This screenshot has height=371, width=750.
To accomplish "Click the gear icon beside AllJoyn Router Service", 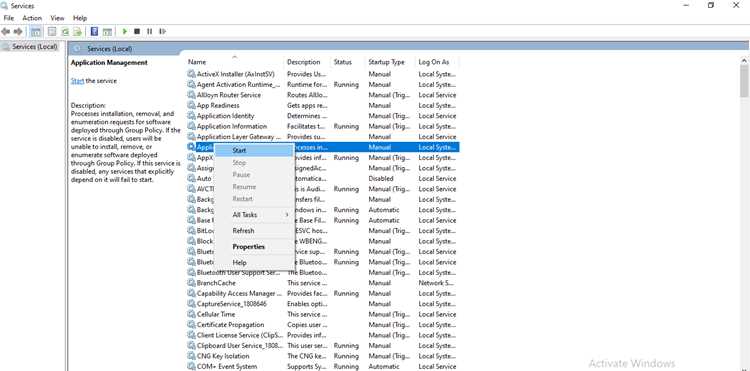I will pos(192,95).
